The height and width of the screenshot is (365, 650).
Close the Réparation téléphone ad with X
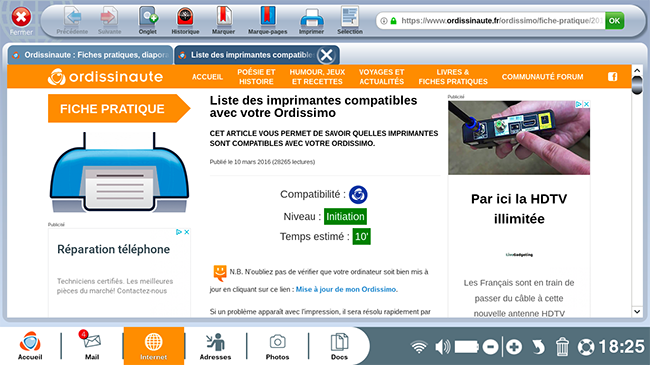pos(187,232)
